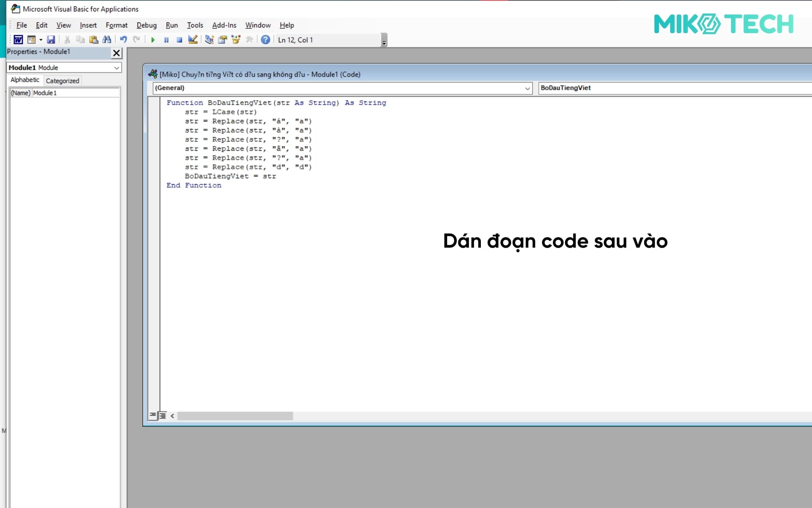Viewport: 812px width, 508px height.
Task: Switch to Procedure View button
Action: pyautogui.click(x=153, y=416)
